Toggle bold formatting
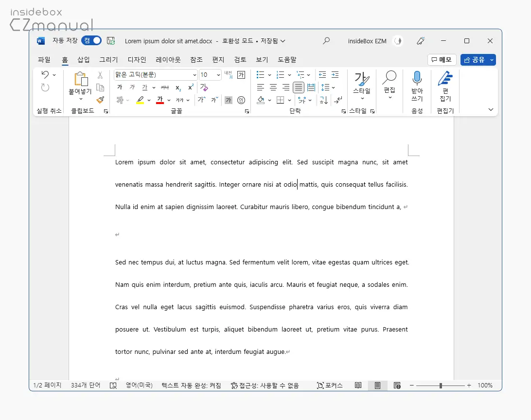 (x=120, y=87)
